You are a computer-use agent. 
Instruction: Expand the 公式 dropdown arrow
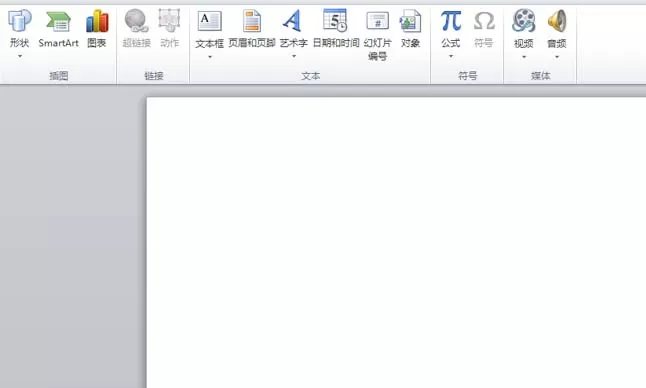451,56
